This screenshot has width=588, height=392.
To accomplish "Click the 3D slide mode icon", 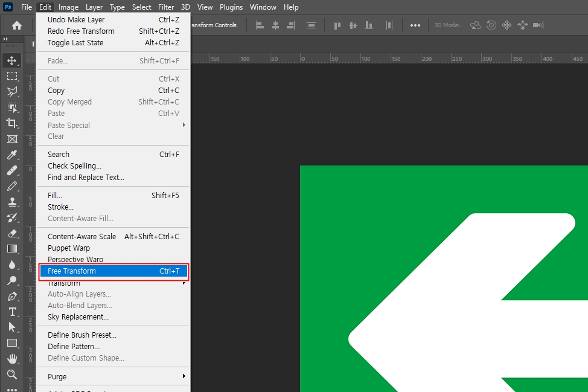I will point(522,25).
